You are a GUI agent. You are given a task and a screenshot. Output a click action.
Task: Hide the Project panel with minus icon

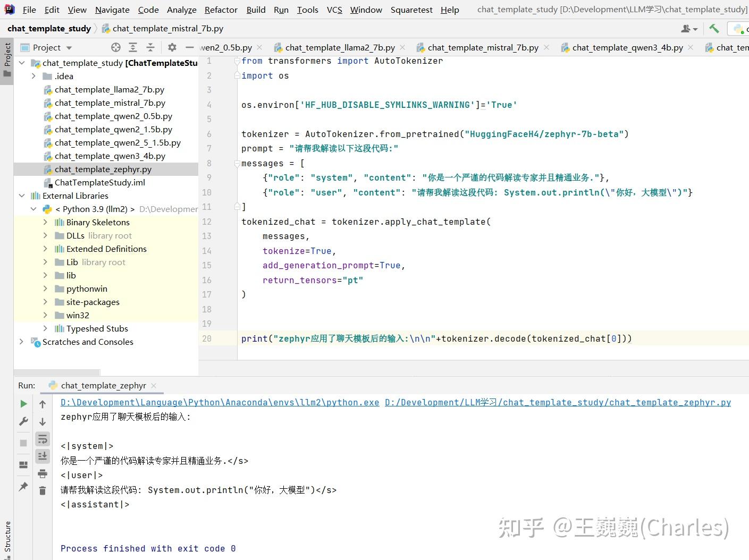189,47
